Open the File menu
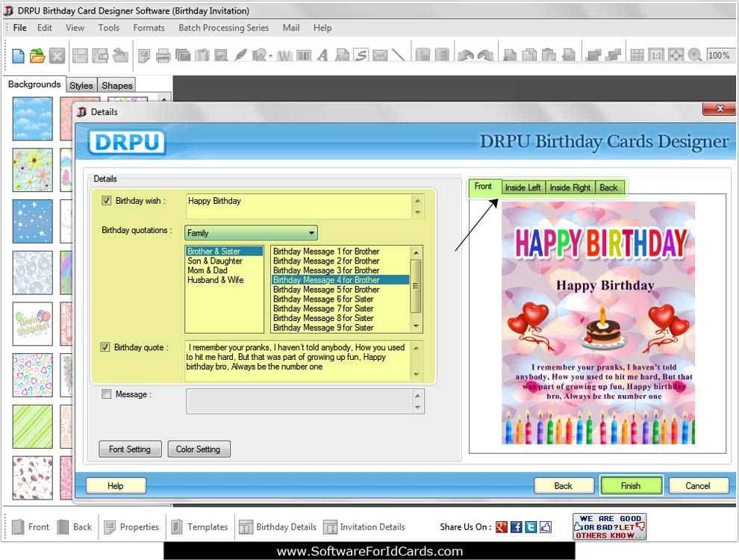 20,28
